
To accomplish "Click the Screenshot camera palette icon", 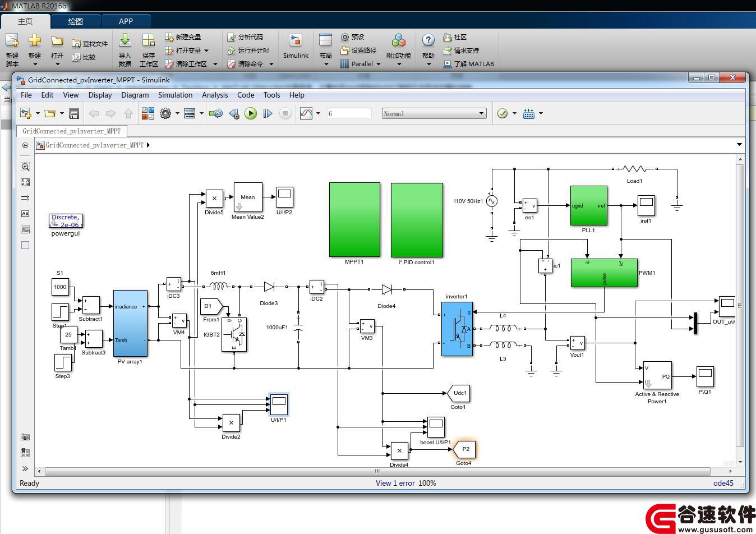I will tap(25, 437).
